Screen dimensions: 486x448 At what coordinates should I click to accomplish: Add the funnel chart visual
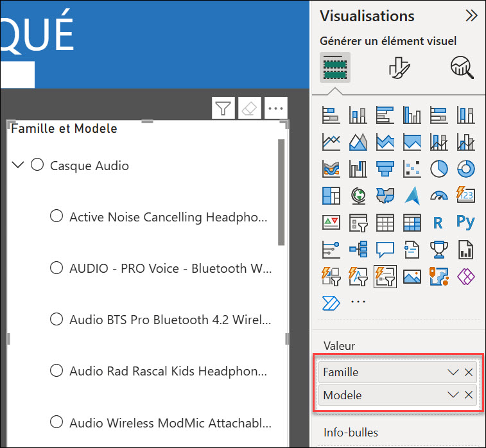click(x=385, y=169)
